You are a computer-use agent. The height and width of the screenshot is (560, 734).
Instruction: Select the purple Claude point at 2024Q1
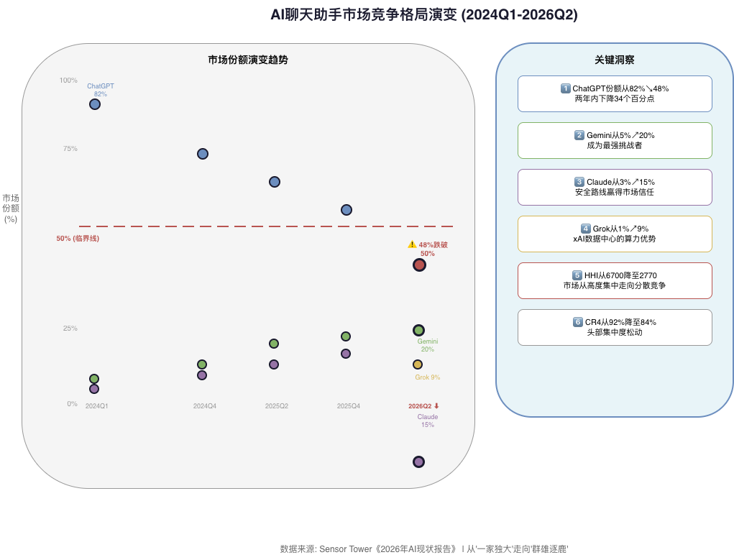click(94, 389)
